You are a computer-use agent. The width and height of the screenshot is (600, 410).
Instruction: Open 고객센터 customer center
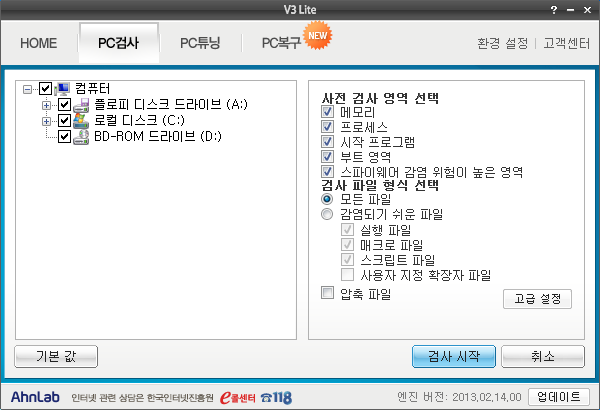pos(567,43)
